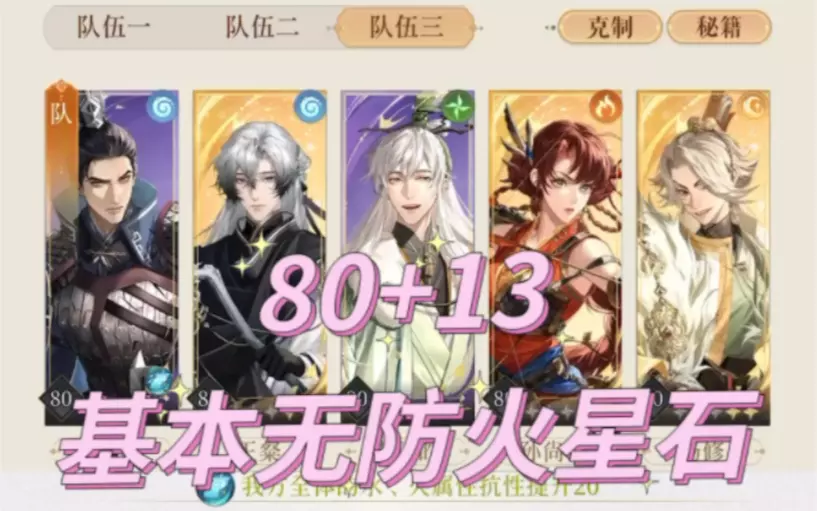Switch to the 队伍二 tab

262,27
